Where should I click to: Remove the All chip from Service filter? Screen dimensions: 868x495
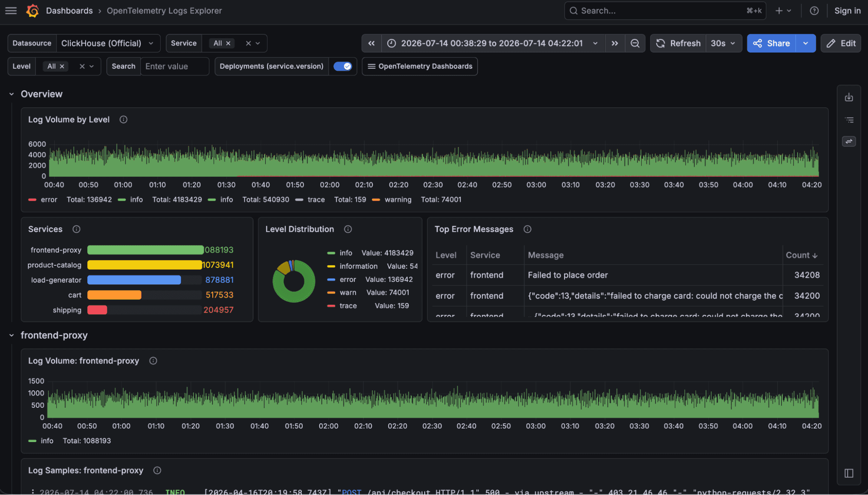(228, 43)
